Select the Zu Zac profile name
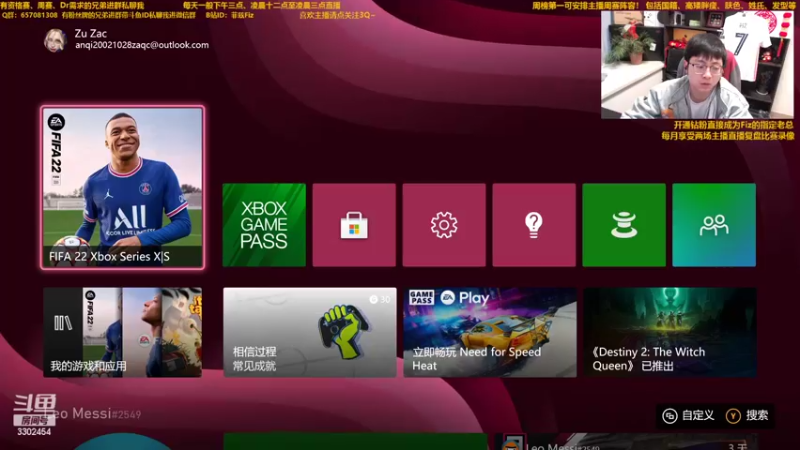 [91, 33]
